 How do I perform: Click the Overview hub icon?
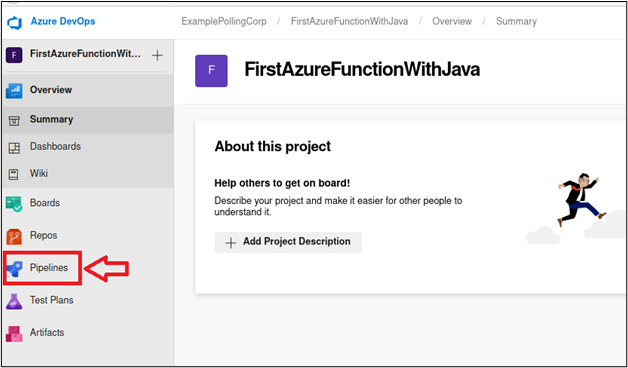pyautogui.click(x=14, y=91)
